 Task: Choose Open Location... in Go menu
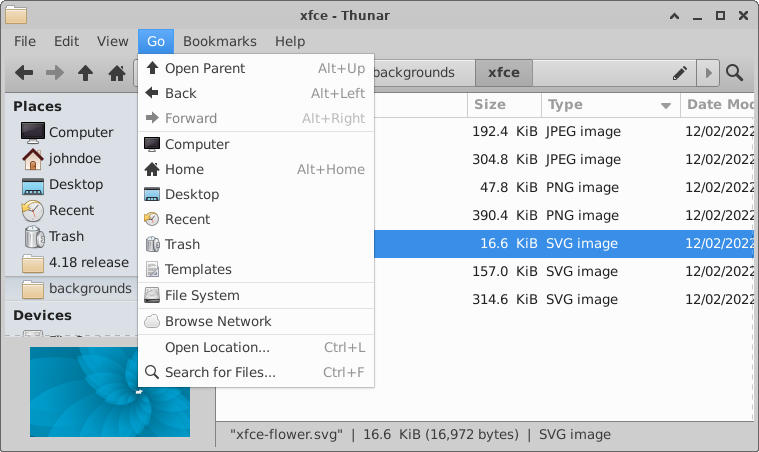click(256, 347)
